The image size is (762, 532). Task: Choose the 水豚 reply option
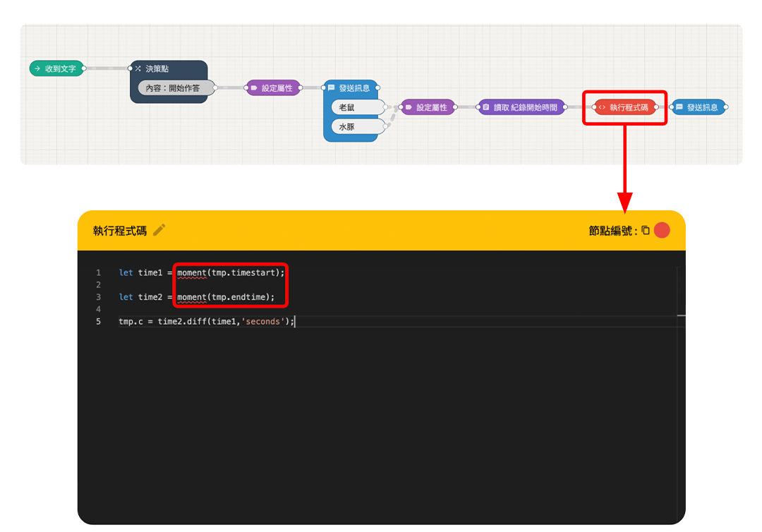pos(358,127)
